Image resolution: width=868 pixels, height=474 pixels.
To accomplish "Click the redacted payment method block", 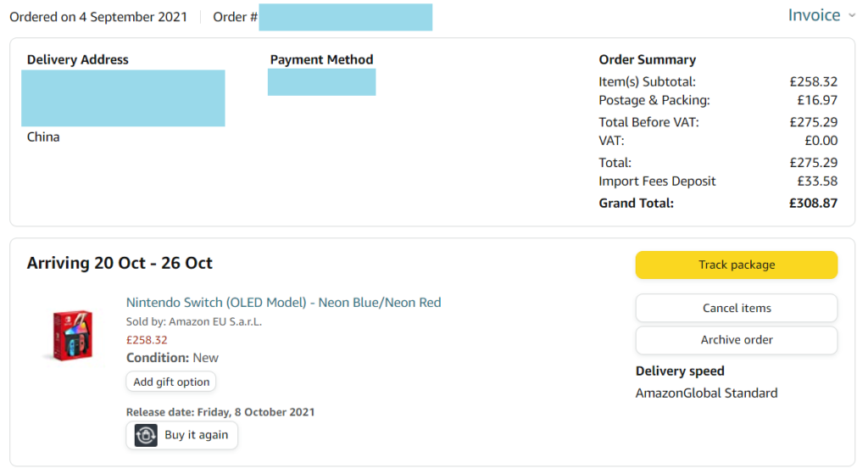I will click(x=321, y=82).
